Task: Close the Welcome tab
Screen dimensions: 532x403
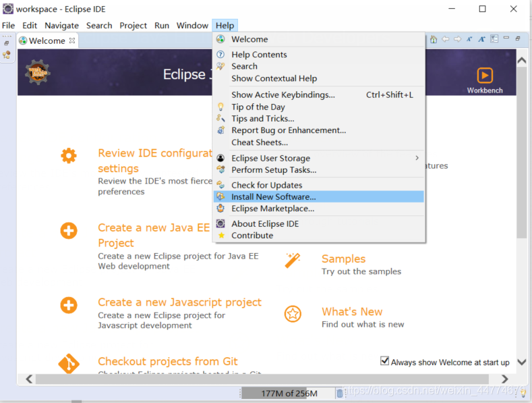Action: click(x=72, y=41)
